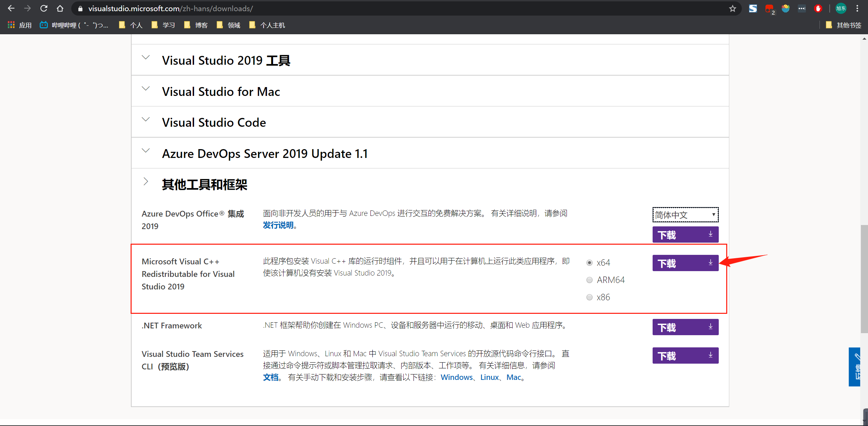Click the back navigation arrow
868x426 pixels.
[x=11, y=8]
